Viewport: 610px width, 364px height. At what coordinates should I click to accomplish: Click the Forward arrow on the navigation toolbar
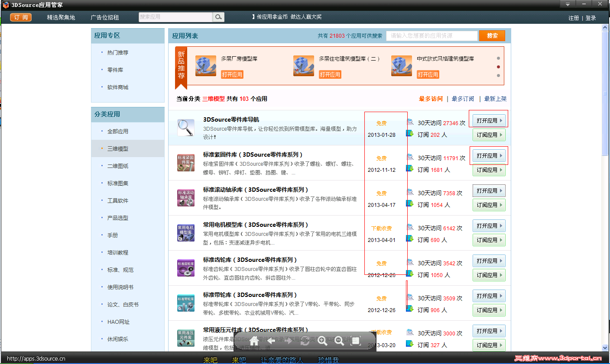[288, 341]
